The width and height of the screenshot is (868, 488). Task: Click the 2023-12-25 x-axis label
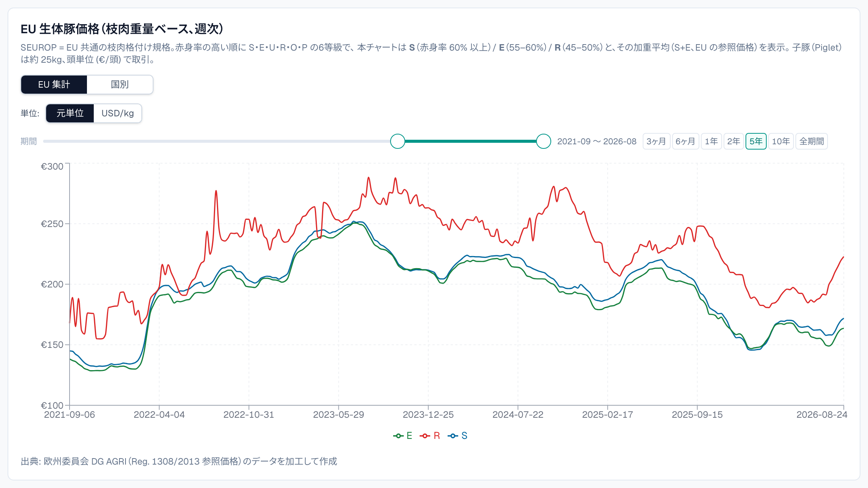(x=428, y=415)
